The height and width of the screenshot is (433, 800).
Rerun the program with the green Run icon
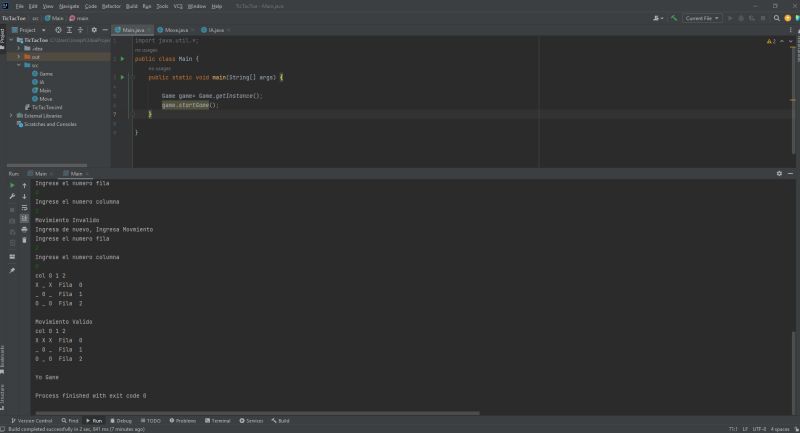click(12, 185)
